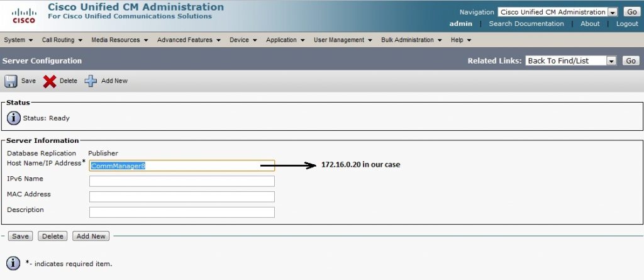644x280 pixels.
Task: Open the Application menu
Action: coord(286,40)
